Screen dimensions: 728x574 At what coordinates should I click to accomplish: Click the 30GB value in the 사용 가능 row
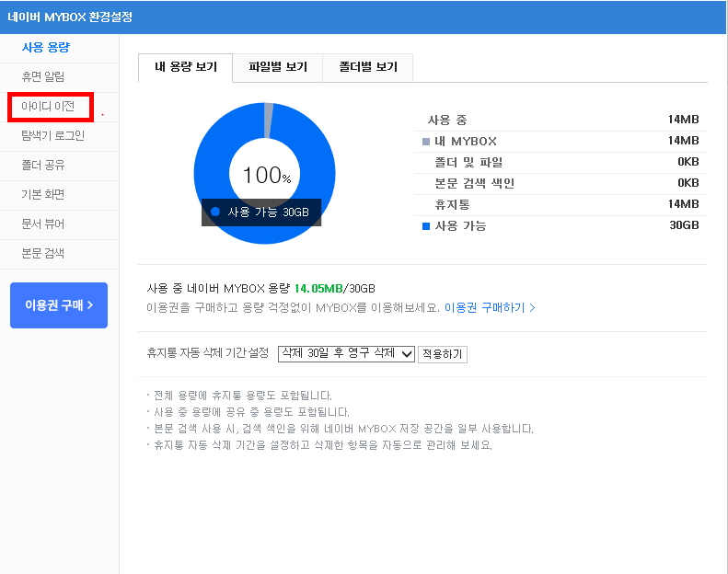coord(684,225)
